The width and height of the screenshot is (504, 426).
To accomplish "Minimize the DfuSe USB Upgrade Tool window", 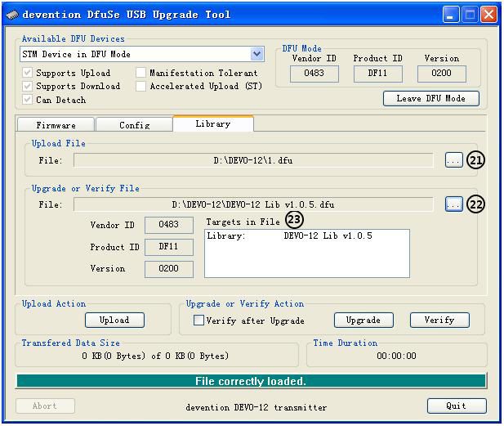I will pos(451,15).
